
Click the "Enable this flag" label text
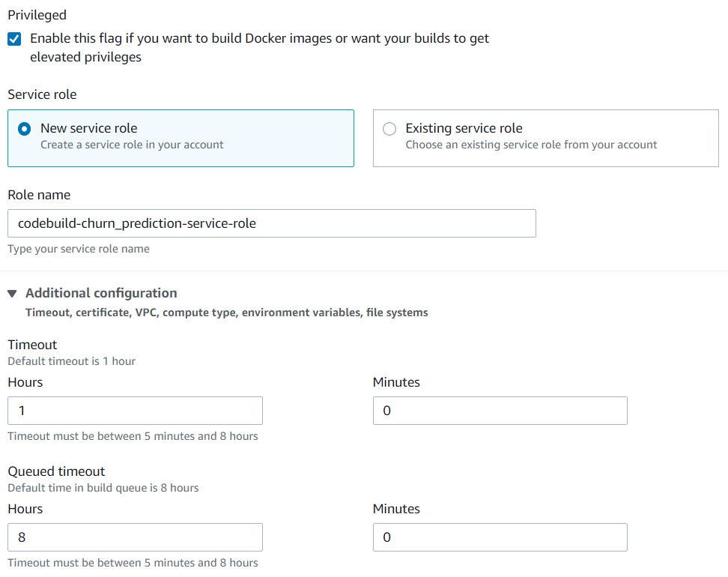tap(259, 47)
